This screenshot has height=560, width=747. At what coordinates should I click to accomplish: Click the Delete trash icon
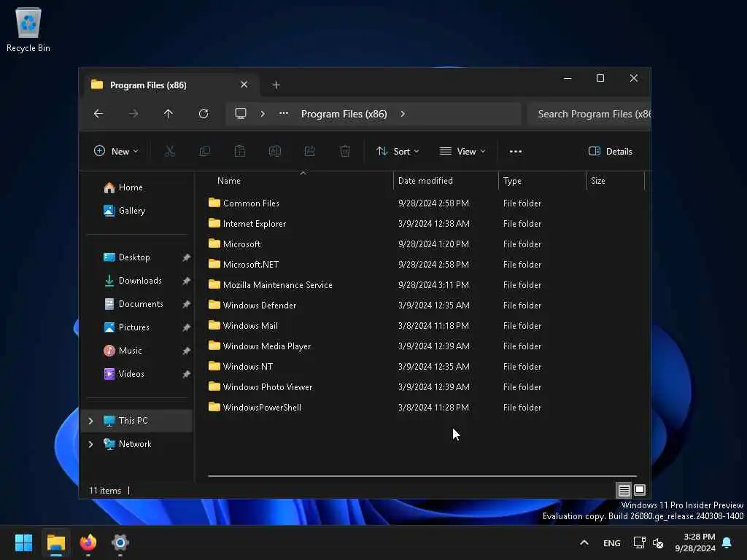click(x=345, y=152)
